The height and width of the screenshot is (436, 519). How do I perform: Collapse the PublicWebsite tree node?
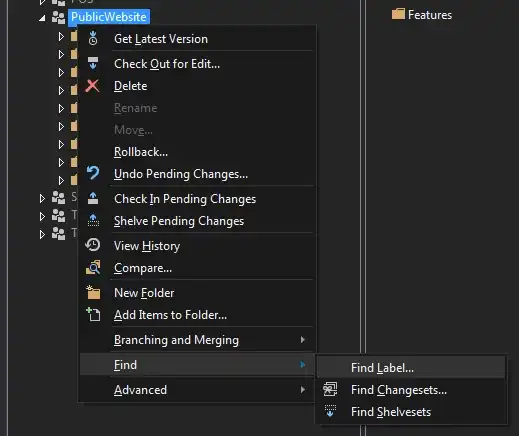tap(42, 18)
